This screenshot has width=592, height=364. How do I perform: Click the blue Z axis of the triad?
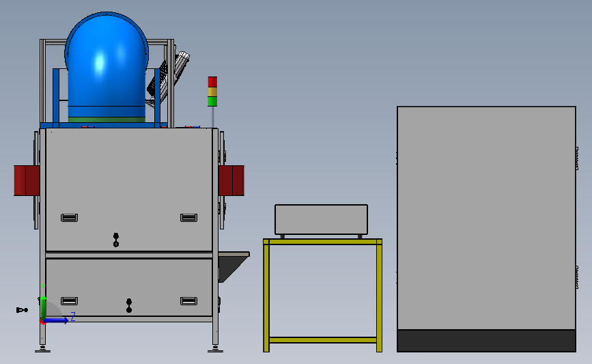pos(57,320)
